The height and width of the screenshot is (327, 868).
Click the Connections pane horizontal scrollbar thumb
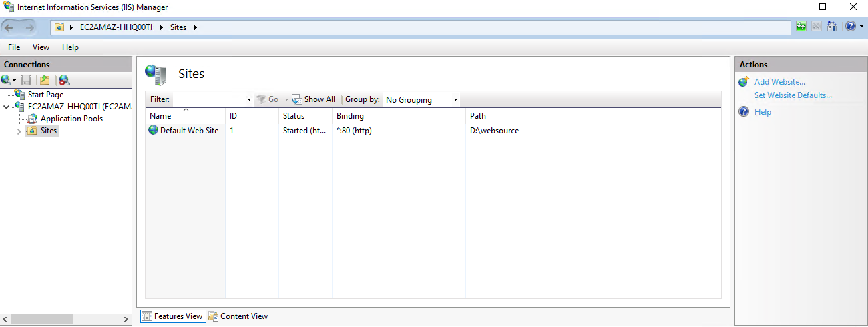tap(41, 320)
